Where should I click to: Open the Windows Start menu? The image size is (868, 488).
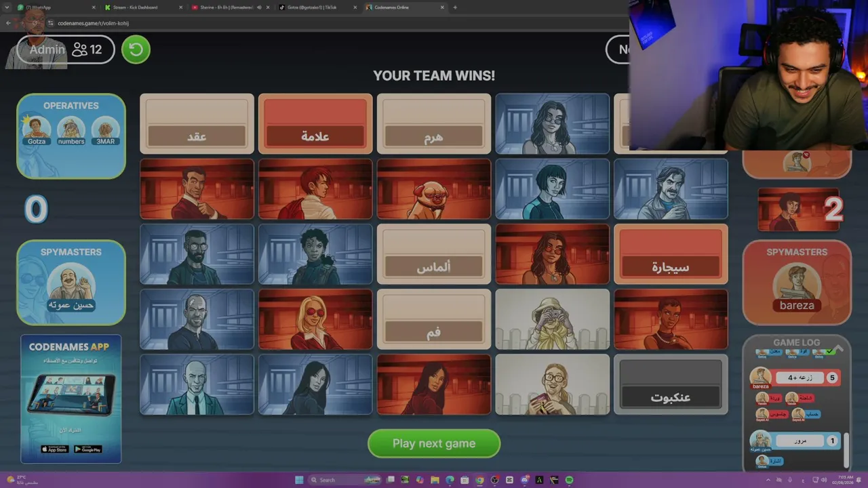pyautogui.click(x=299, y=480)
